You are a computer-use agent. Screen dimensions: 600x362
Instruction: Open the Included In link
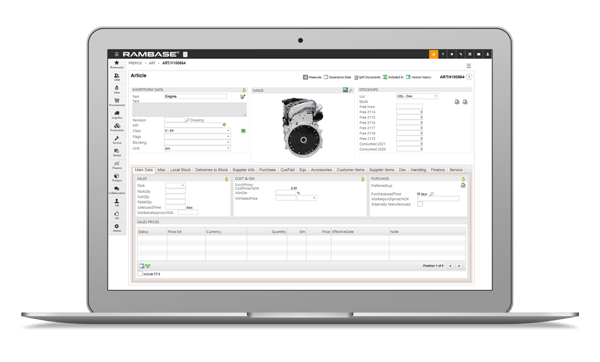tap(393, 77)
